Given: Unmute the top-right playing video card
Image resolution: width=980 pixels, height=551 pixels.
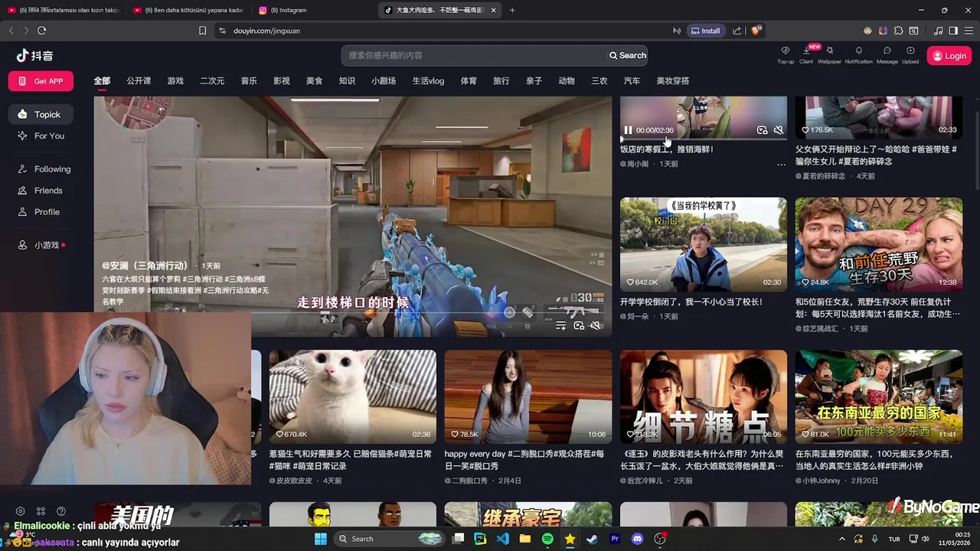Looking at the screenshot, I should pos(779,130).
